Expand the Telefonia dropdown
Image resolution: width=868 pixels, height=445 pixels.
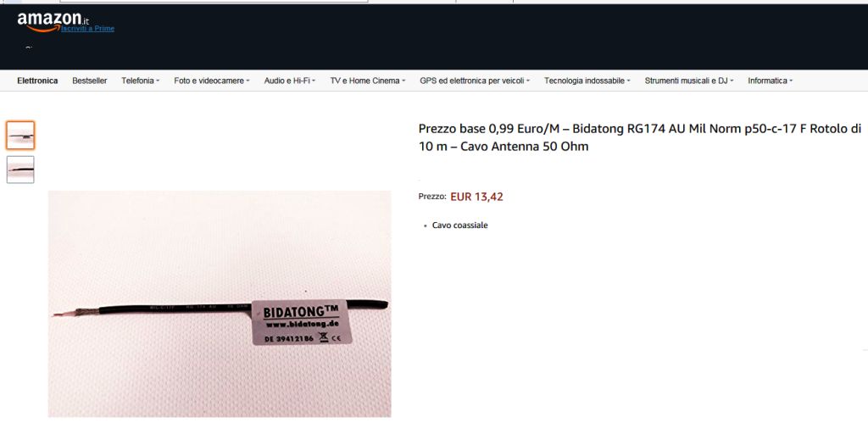(x=141, y=81)
